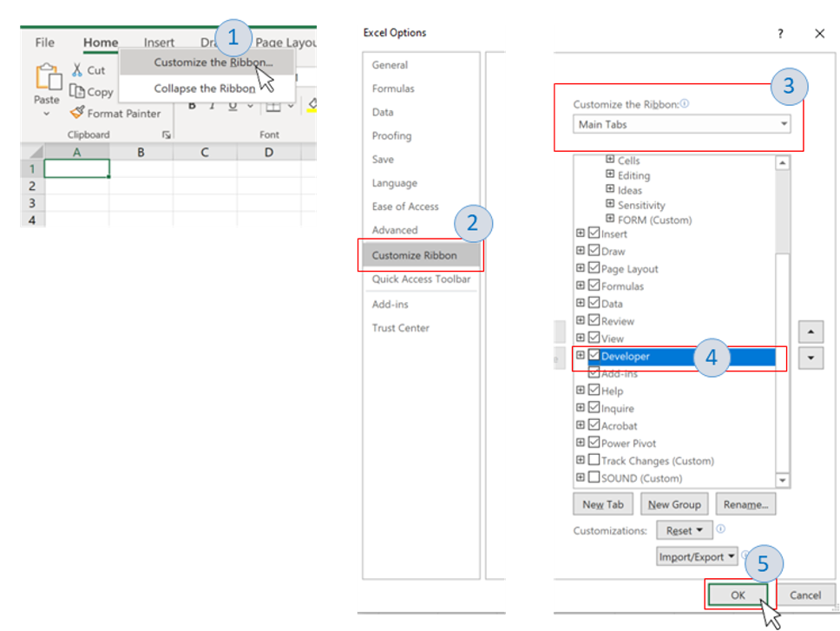This screenshot has height=631, width=840.
Task: Click the Copy icon in Clipboard group
Action: [x=76, y=91]
